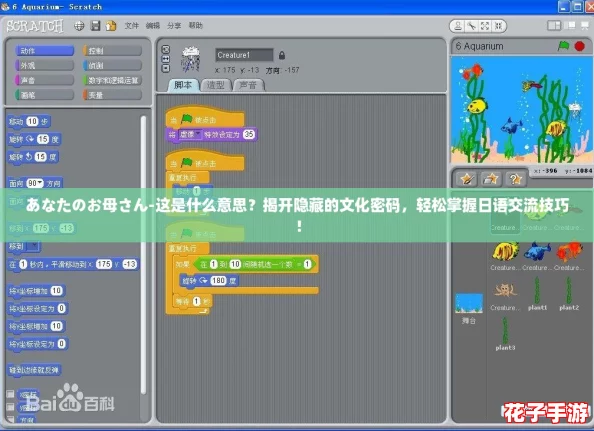Select the 侦测 block category
This screenshot has width=594, height=431.
[113, 66]
